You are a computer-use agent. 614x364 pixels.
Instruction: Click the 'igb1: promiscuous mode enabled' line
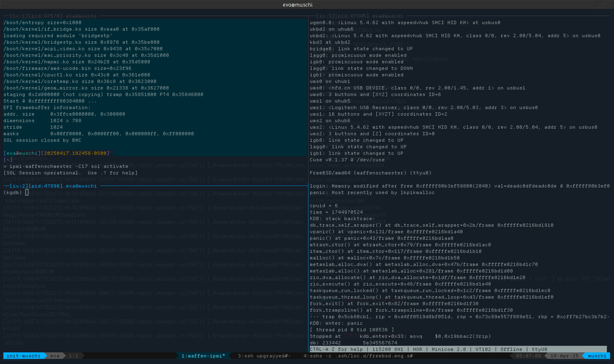click(356, 75)
